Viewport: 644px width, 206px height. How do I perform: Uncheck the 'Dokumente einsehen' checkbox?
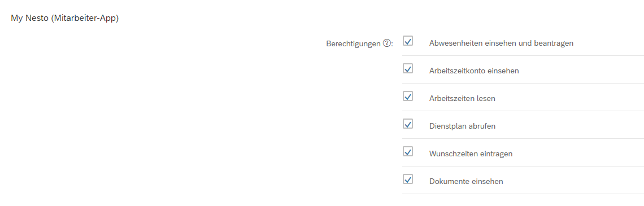coord(408,179)
